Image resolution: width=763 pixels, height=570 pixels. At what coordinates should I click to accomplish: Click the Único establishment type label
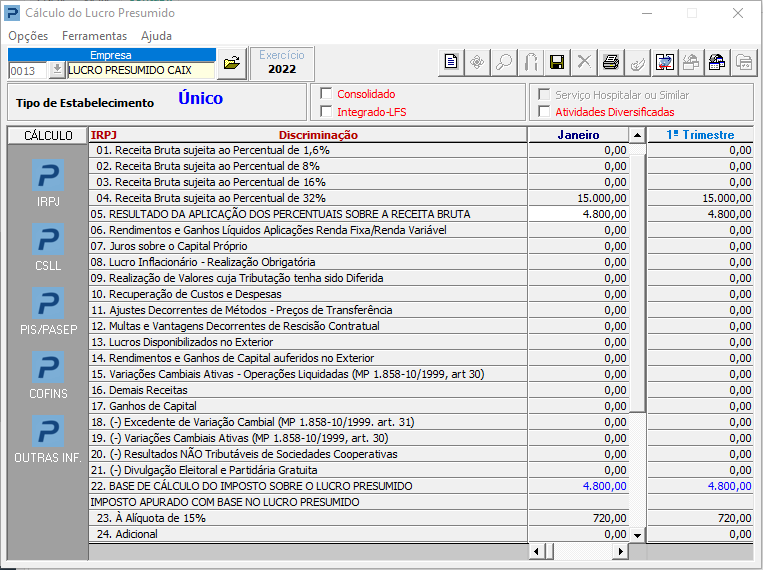point(200,98)
